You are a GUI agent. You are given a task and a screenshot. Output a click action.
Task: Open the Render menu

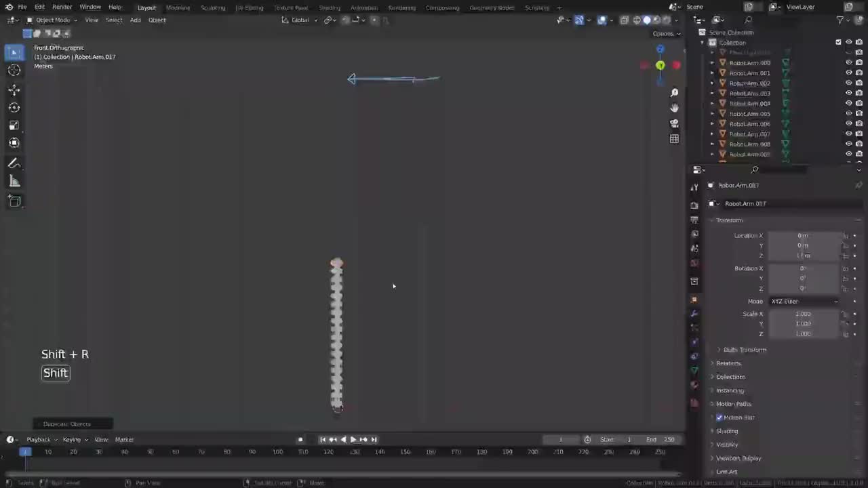(62, 7)
